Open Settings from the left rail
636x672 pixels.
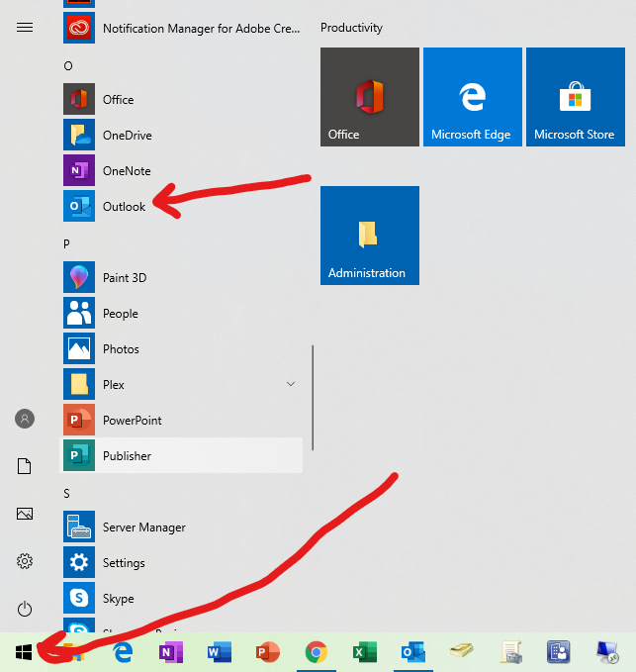25,561
